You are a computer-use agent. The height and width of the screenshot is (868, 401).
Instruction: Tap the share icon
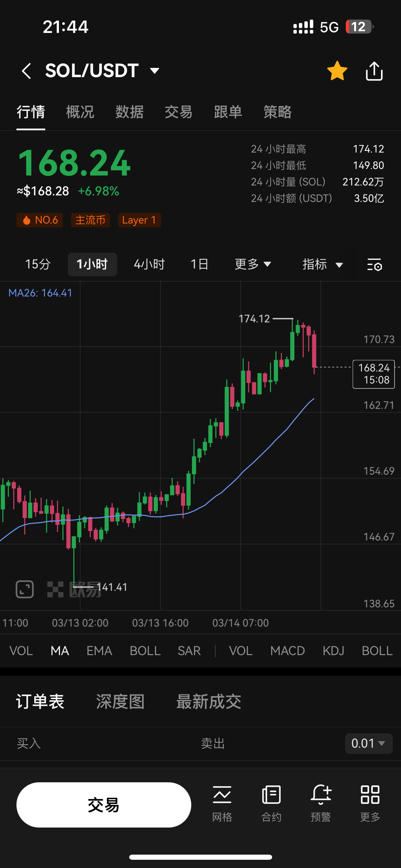[374, 71]
